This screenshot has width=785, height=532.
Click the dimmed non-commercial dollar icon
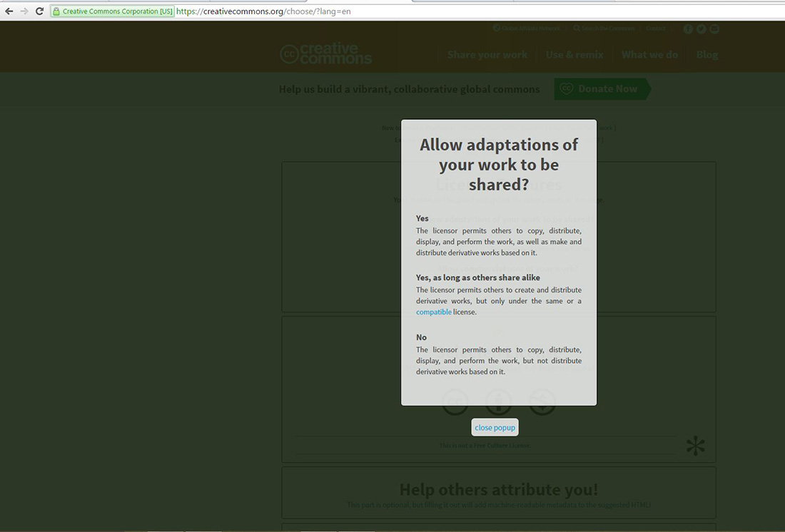coord(542,402)
